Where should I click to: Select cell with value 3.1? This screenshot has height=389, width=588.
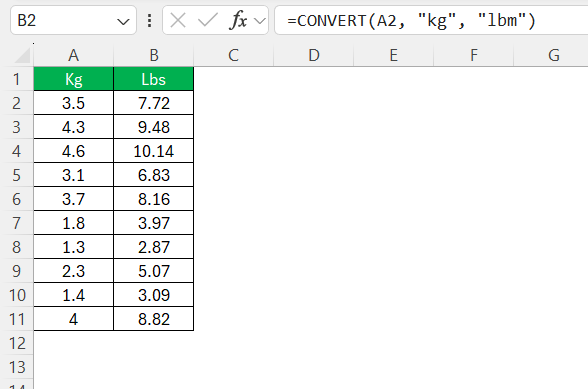pyautogui.click(x=74, y=175)
